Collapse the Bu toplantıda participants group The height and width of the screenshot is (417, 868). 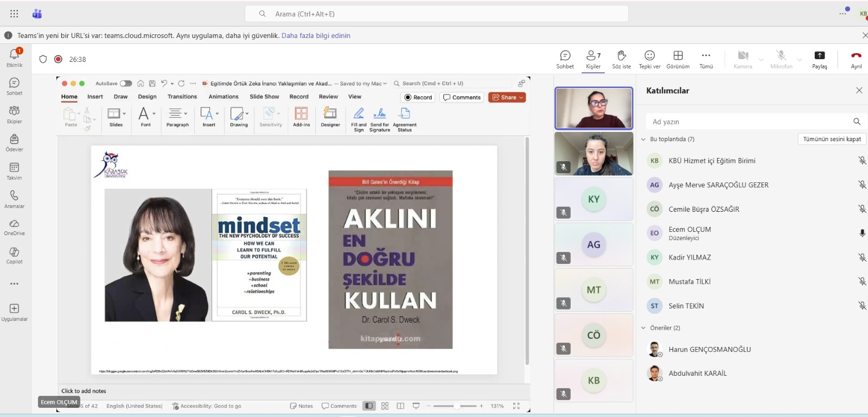[643, 139]
